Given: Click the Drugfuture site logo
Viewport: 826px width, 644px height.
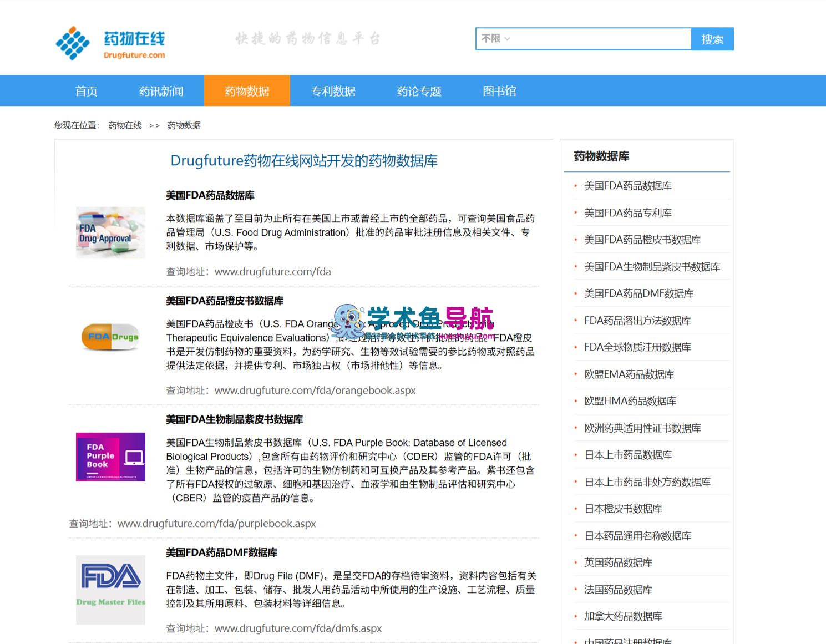Looking at the screenshot, I should [110, 43].
